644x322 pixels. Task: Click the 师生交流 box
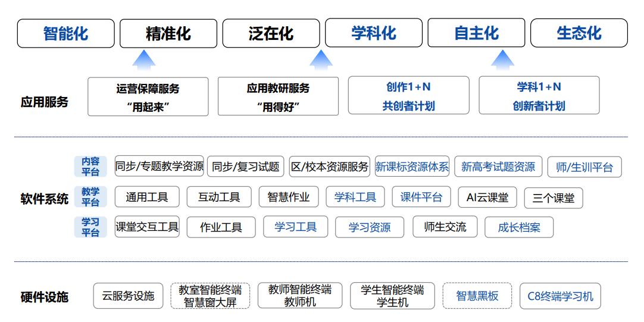(445, 227)
